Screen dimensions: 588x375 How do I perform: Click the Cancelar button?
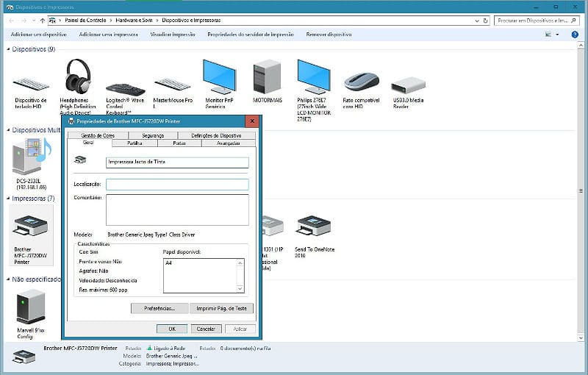pyautogui.click(x=207, y=329)
